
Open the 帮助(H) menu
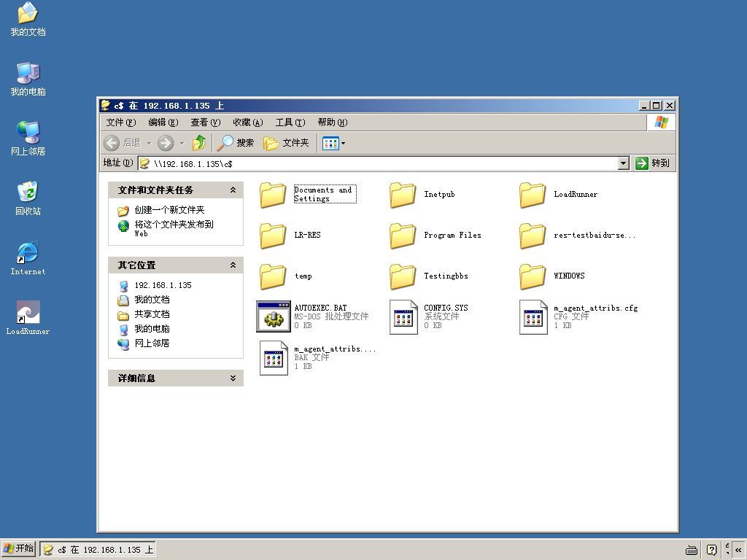click(x=333, y=122)
